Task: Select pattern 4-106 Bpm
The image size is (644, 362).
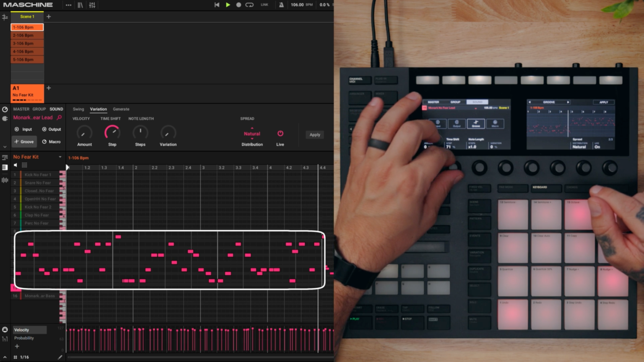Action: tap(27, 52)
